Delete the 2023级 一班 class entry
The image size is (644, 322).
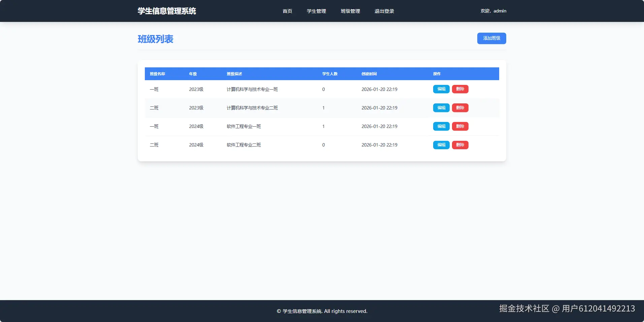point(460,89)
